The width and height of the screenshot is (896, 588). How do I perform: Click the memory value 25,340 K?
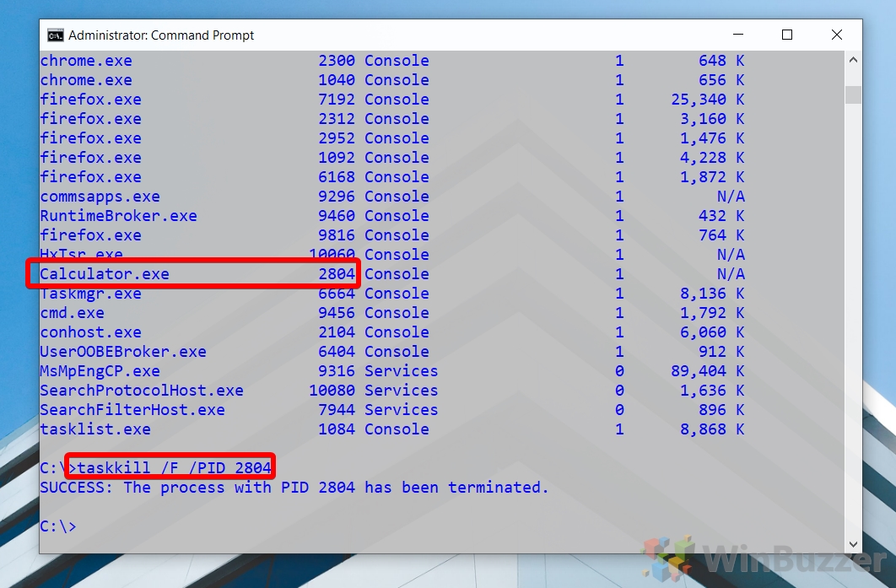[x=707, y=100]
